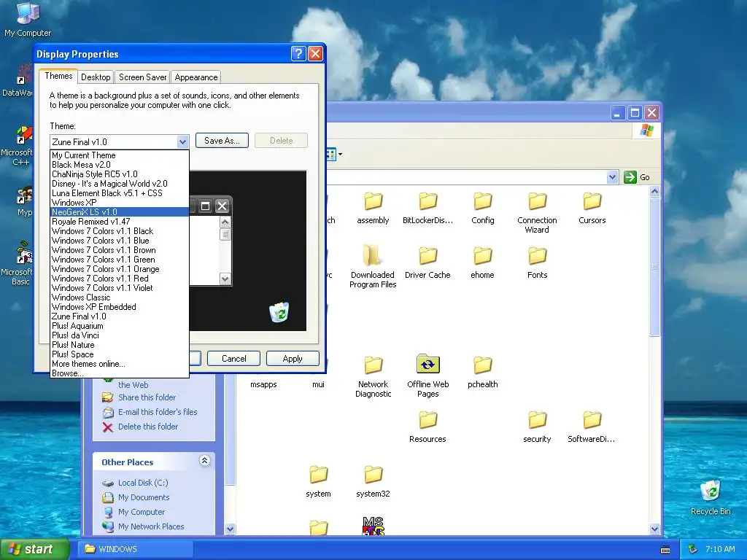The height and width of the screenshot is (560, 747).
Task: Click the WINDOWS taskbar button
Action: (x=136, y=549)
